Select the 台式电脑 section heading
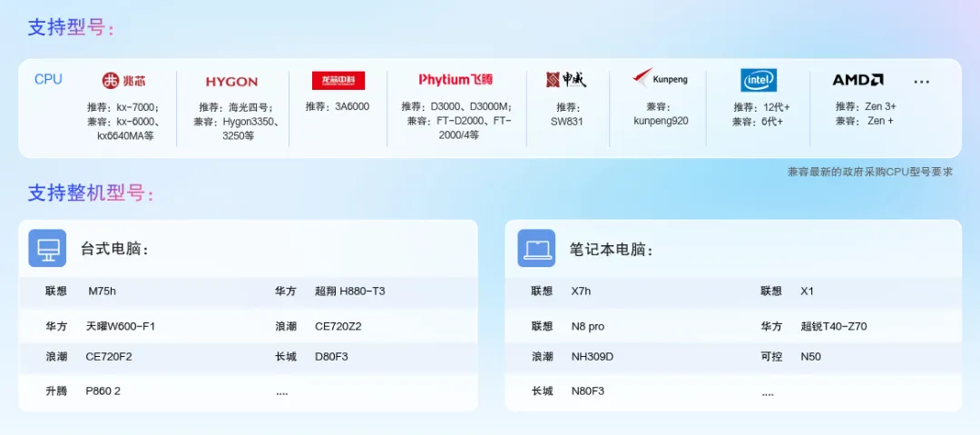Image resolution: width=980 pixels, height=435 pixels. 114,249
